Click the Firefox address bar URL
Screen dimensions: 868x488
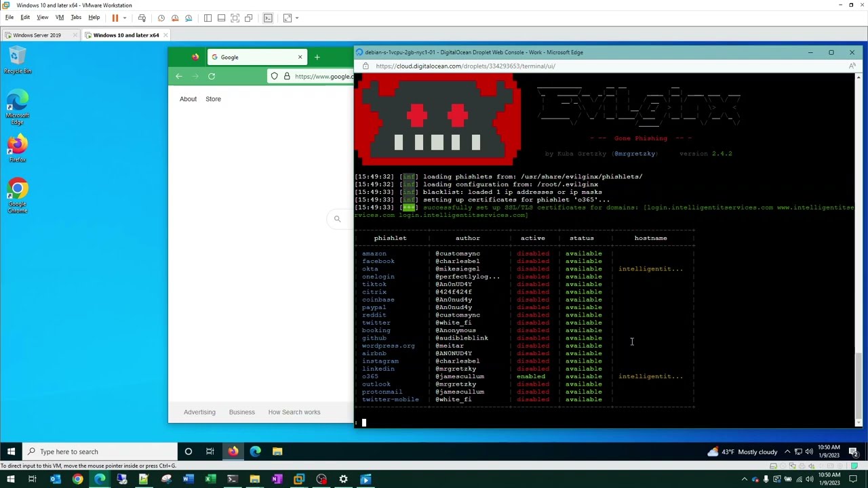(x=324, y=76)
